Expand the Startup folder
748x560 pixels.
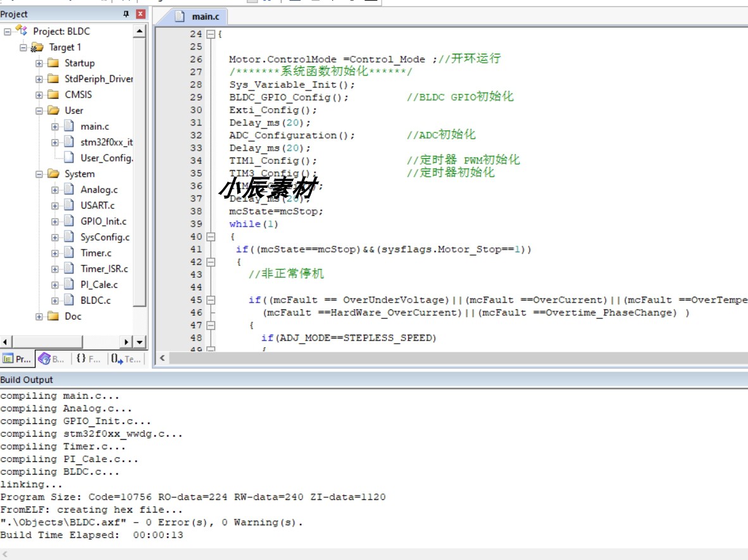point(39,63)
